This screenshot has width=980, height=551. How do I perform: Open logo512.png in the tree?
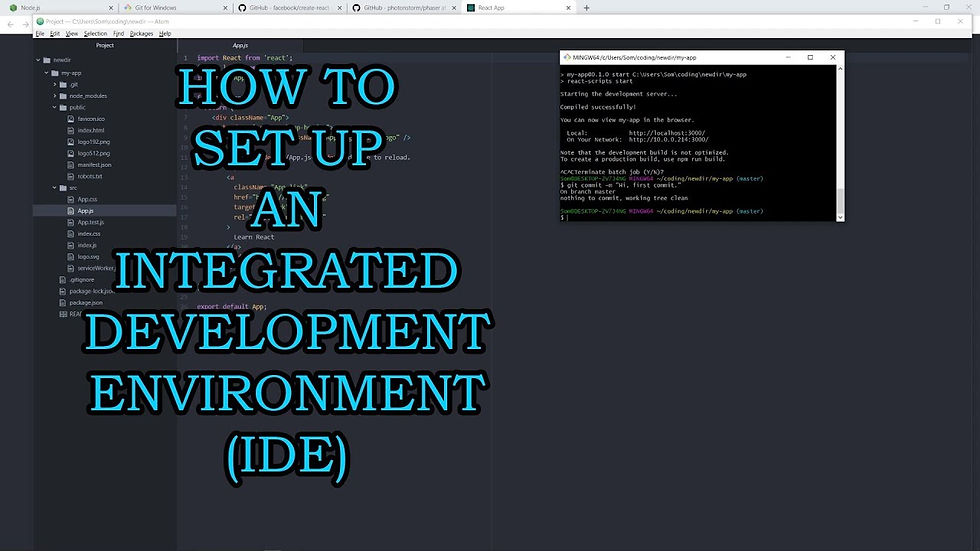click(94, 153)
